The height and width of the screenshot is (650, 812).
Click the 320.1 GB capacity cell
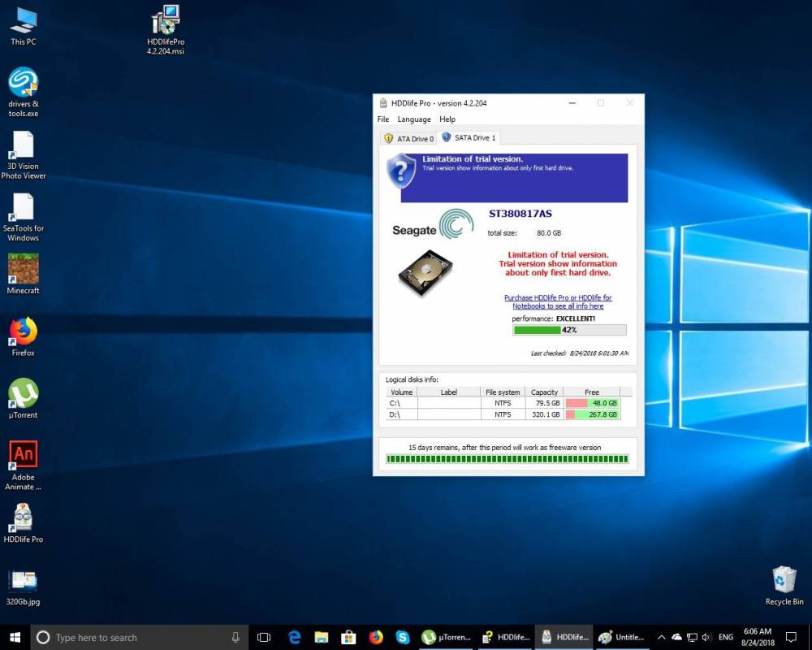pyautogui.click(x=544, y=414)
